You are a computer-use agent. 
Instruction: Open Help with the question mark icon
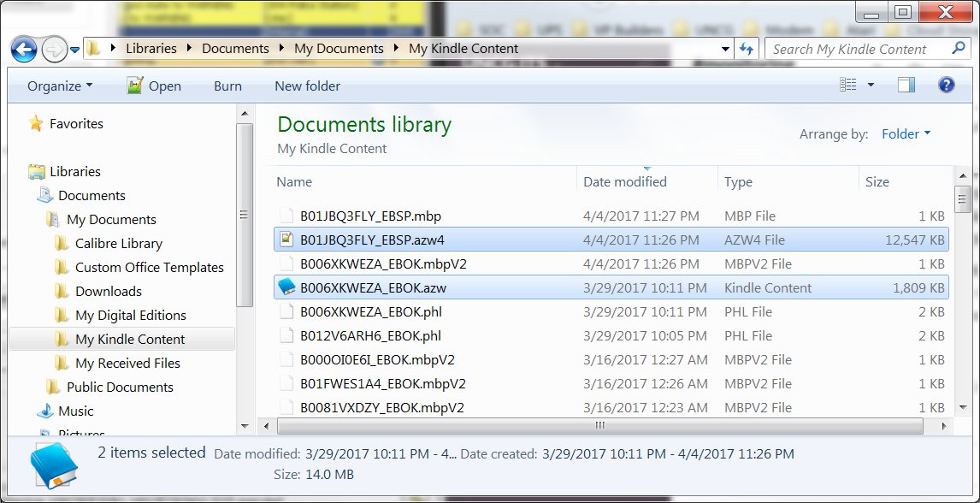[947, 85]
